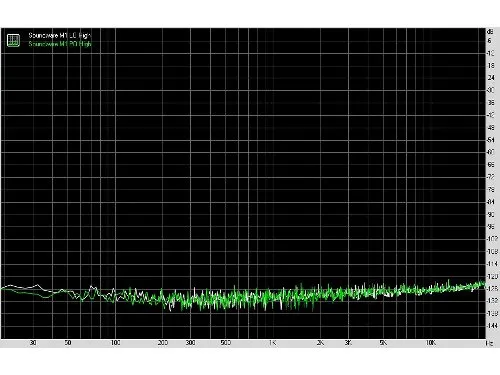Click the 30 Hz frequency axis label
Image resolution: width=500 pixels, height=375 pixels.
(x=33, y=343)
